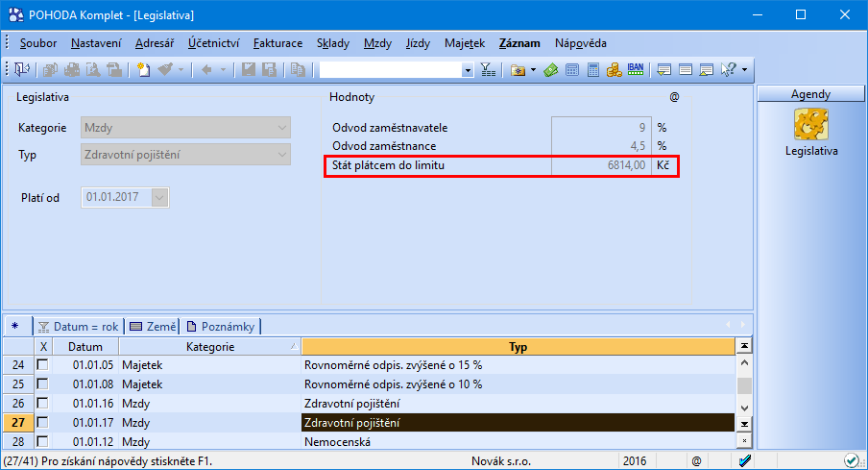Click the yellow folder favorites icon
The height and width of the screenshot is (470, 868).
coord(518,70)
